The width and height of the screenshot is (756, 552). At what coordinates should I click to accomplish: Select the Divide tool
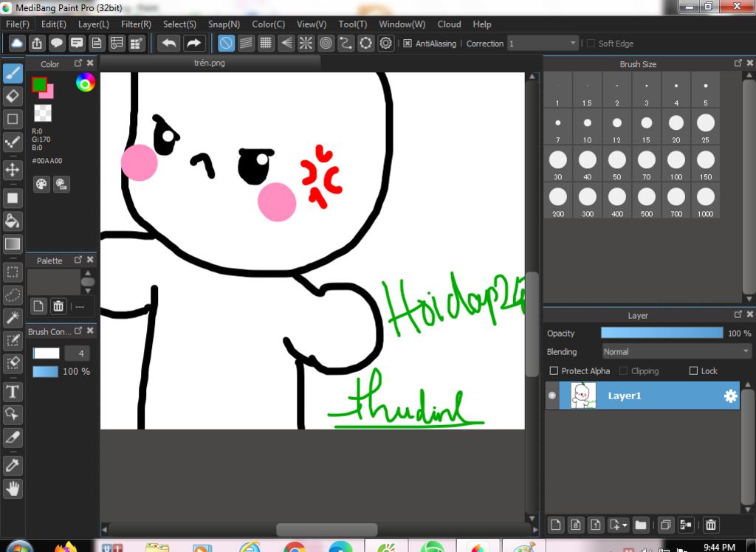point(13,438)
